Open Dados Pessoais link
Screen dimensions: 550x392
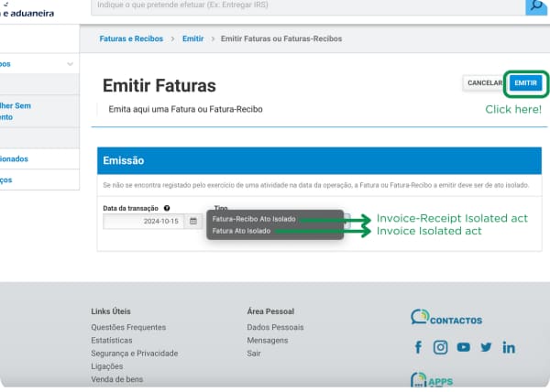coord(275,327)
